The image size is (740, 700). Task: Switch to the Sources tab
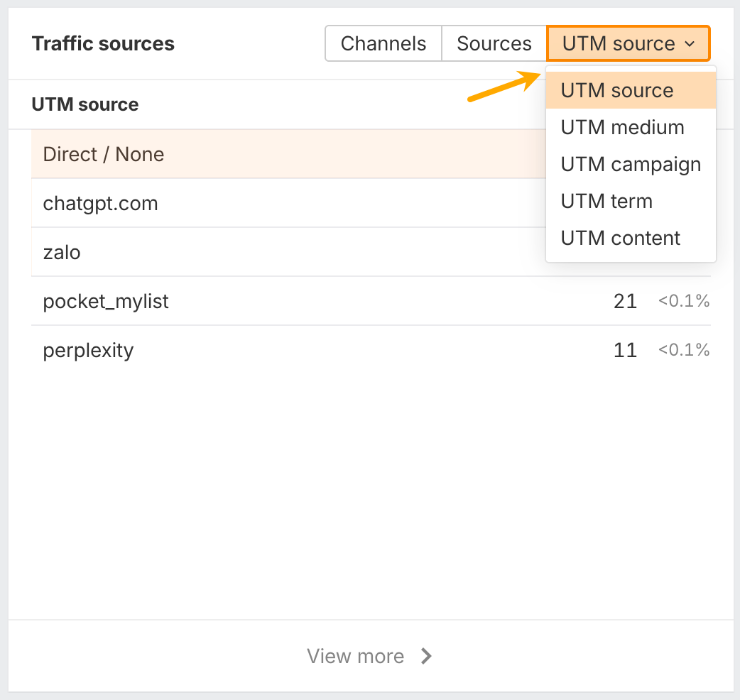point(494,43)
